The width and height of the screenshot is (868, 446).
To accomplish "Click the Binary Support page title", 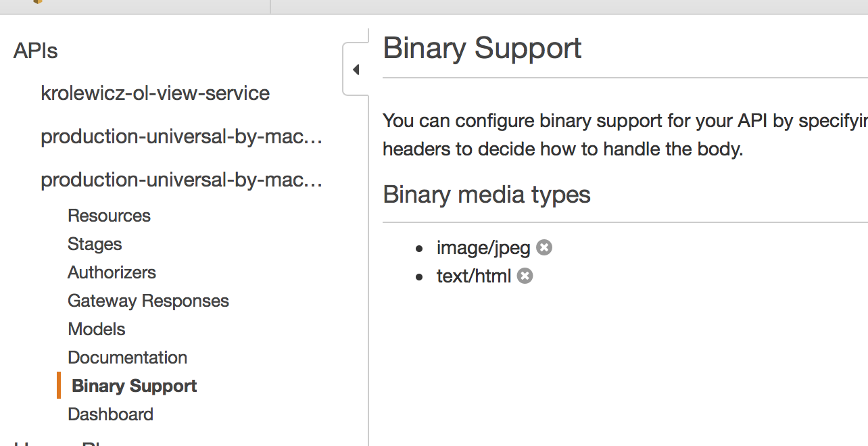I will (482, 49).
